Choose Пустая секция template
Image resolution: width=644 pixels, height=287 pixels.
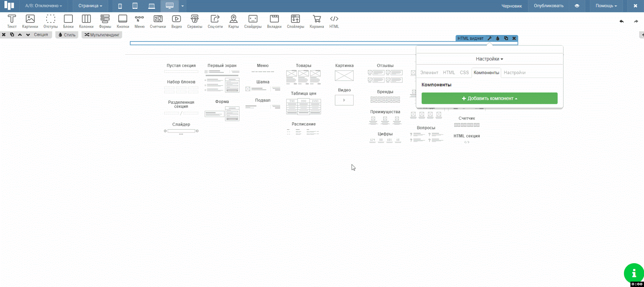pos(181,68)
